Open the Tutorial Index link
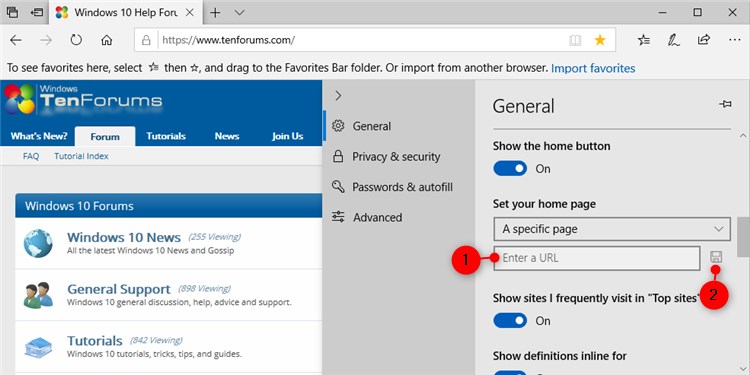Viewport: 750px width, 375px height. [81, 156]
